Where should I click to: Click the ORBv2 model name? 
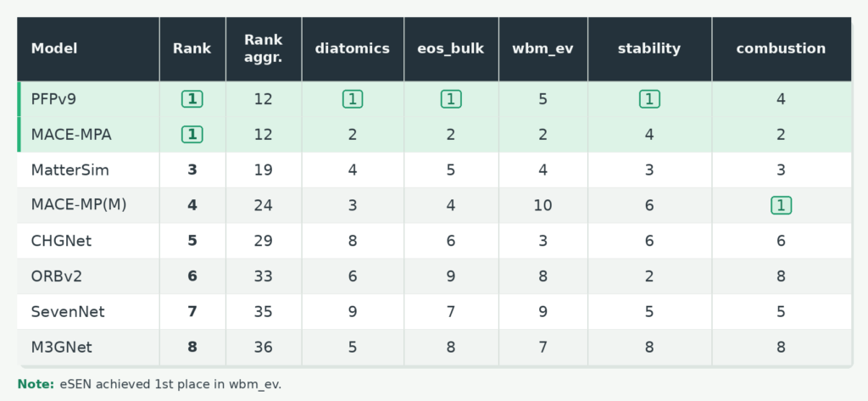click(57, 276)
